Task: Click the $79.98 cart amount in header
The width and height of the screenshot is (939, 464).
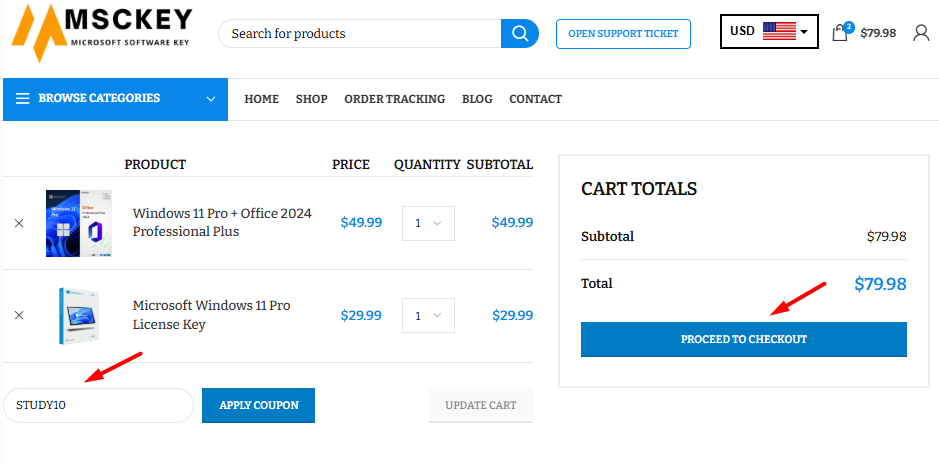Action: 878,33
